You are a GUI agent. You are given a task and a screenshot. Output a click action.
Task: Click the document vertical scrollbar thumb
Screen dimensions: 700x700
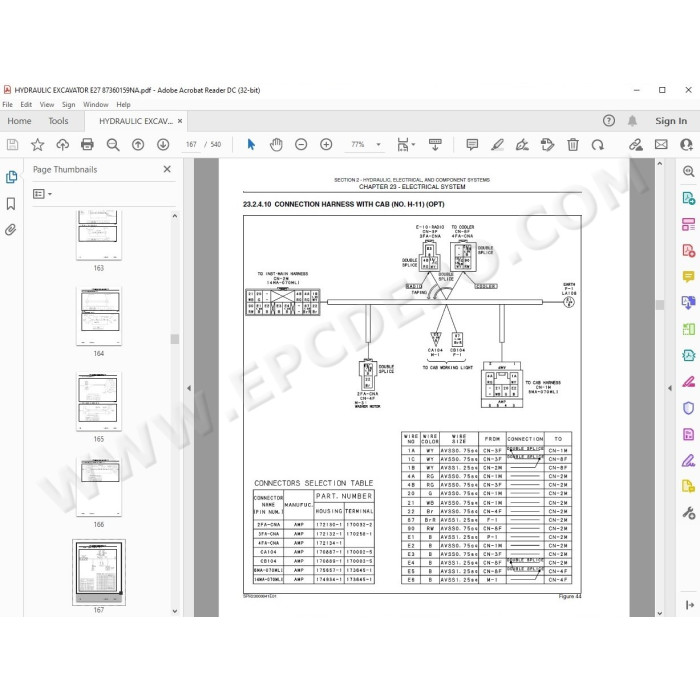click(660, 304)
